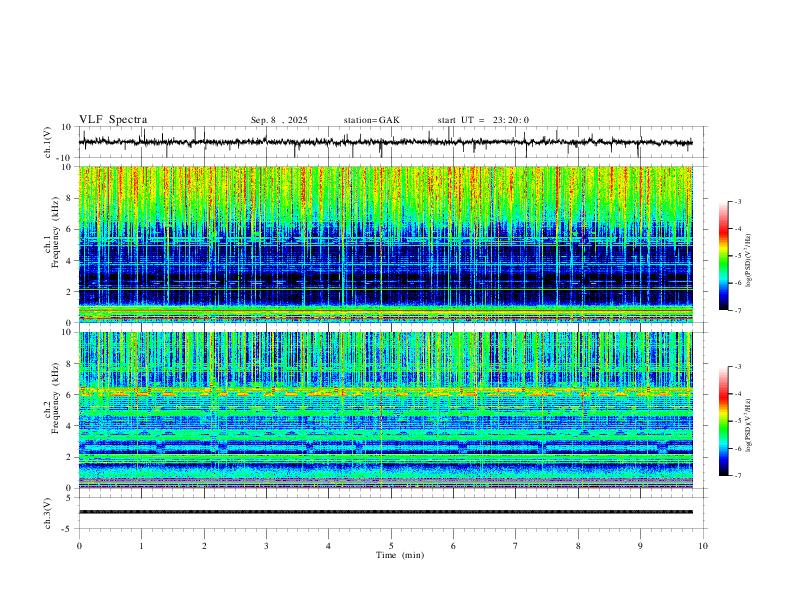Click the date label 'Sep. 8 , 2025'
The height and width of the screenshot is (612, 792).
pos(279,120)
